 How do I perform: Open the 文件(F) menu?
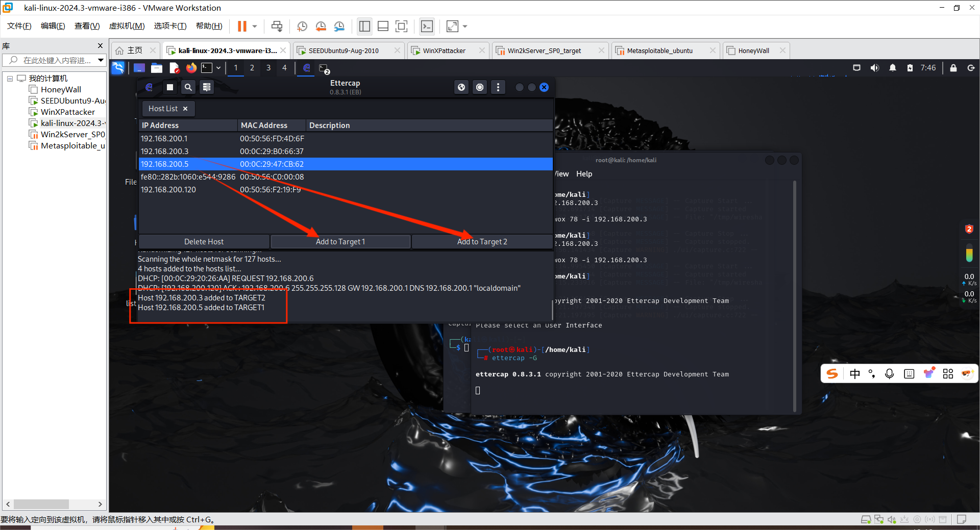(19, 26)
